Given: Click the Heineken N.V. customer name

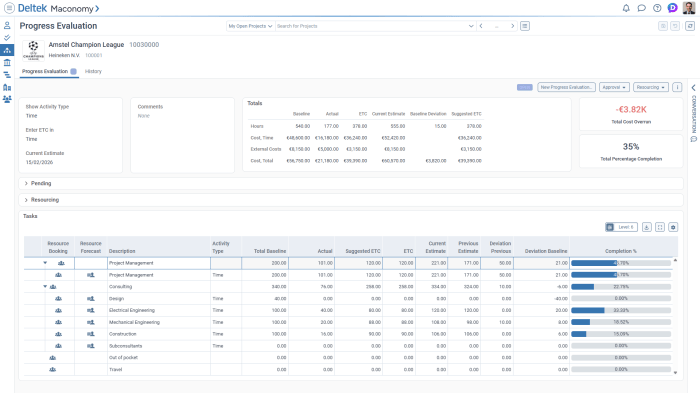Looking at the screenshot, I should (x=64, y=55).
